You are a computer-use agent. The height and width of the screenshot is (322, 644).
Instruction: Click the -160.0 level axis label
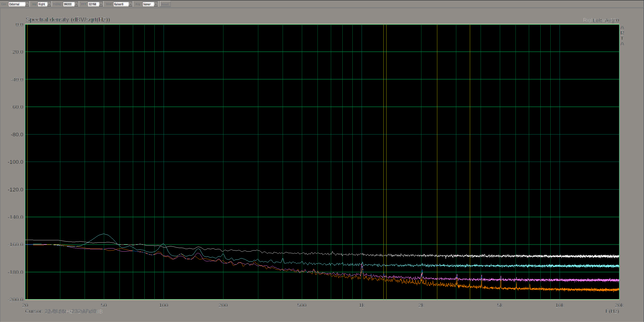[x=16, y=244]
